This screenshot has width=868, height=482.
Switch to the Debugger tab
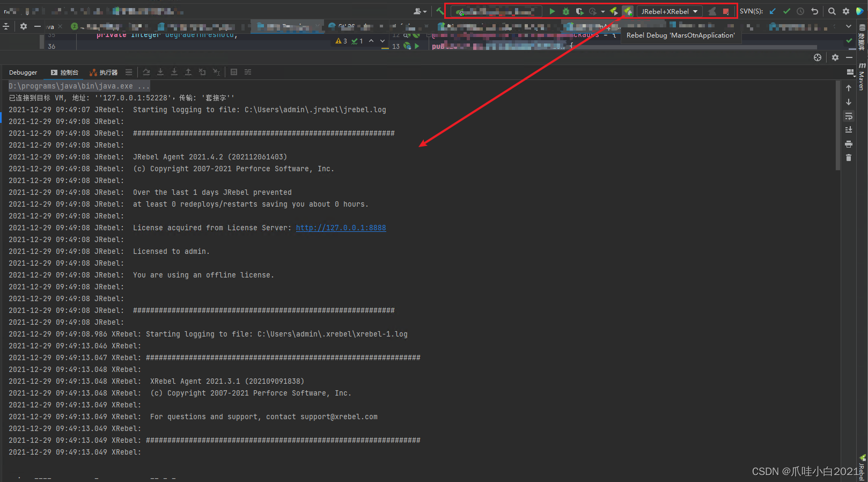pyautogui.click(x=23, y=72)
